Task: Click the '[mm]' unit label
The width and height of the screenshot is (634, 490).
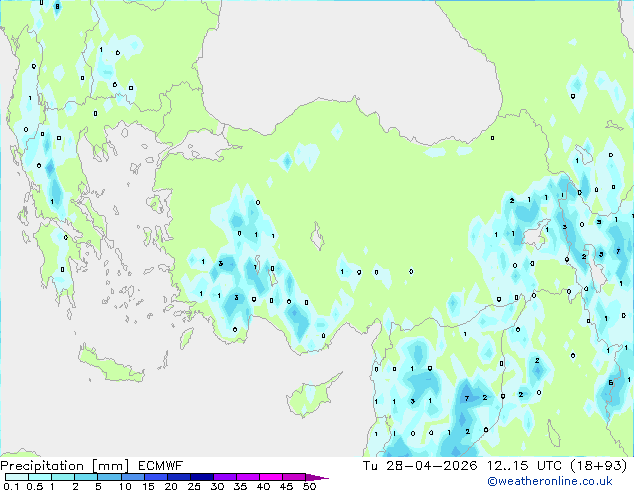Action: pyautogui.click(x=110, y=466)
